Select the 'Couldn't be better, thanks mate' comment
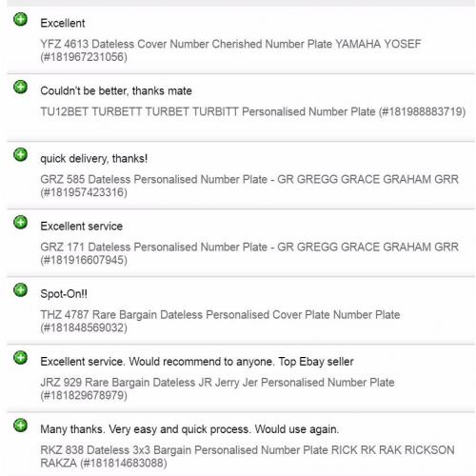This screenshot has height=476, width=476. pos(116,91)
